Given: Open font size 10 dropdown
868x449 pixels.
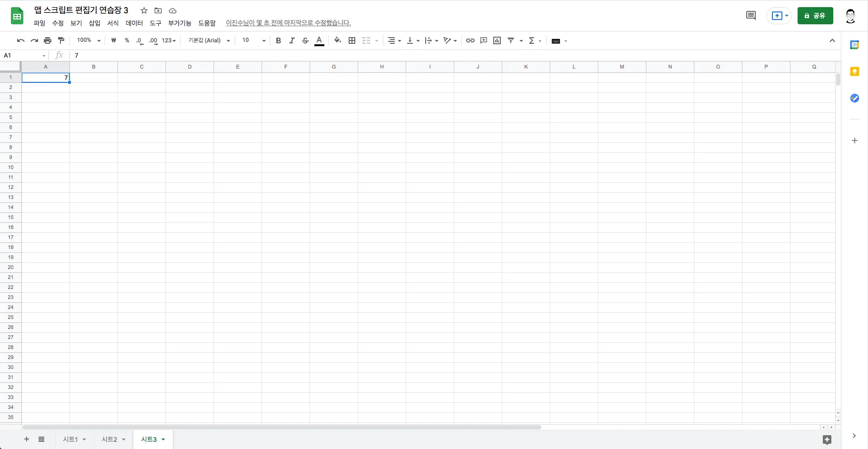Looking at the screenshot, I should [x=254, y=40].
